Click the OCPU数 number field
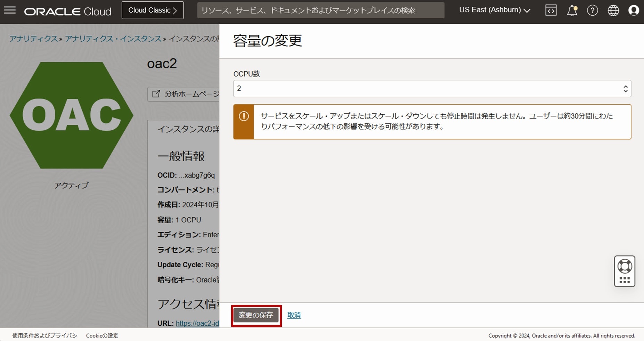The height and width of the screenshot is (341, 644). coord(432,89)
